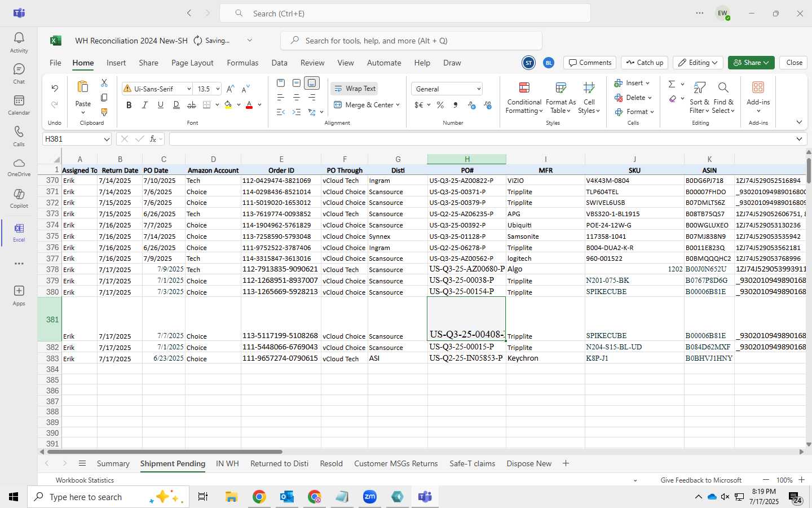Collapse the ribbon with chevron
The width and height of the screenshot is (812, 508).
[799, 122]
